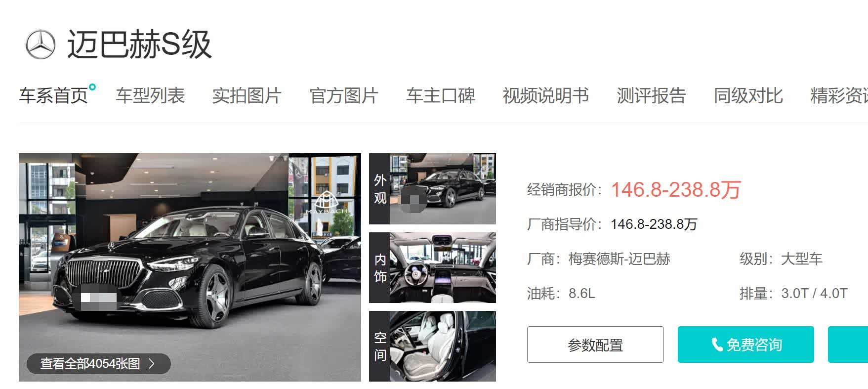Open the 内饰 interior thumbnail
Screen dimensions: 868x389
click(432, 267)
